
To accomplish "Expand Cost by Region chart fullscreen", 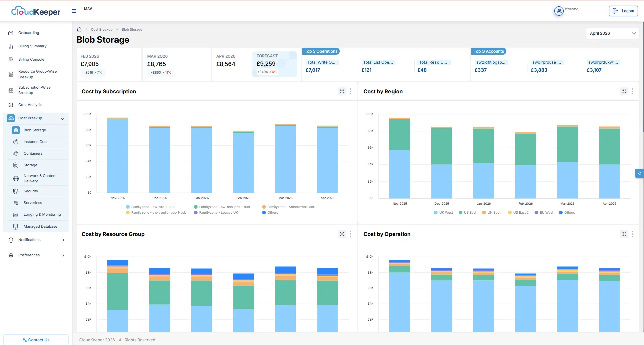I will pyautogui.click(x=624, y=91).
